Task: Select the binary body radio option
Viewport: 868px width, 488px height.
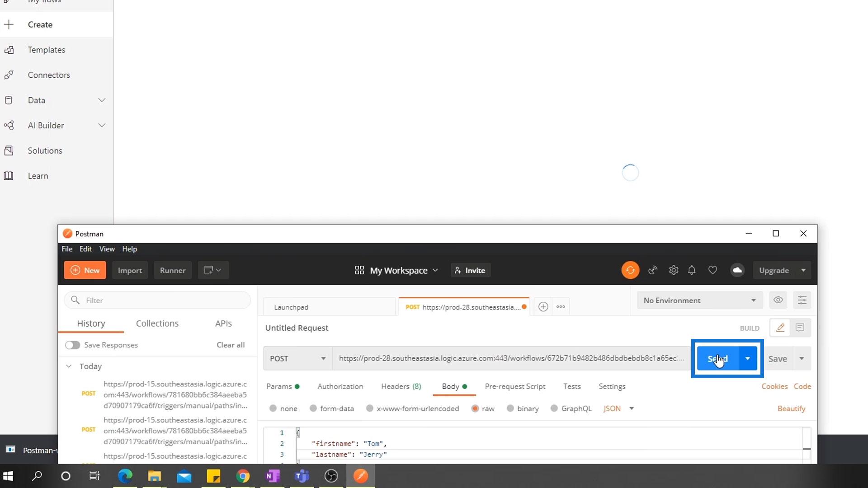Action: click(x=510, y=408)
